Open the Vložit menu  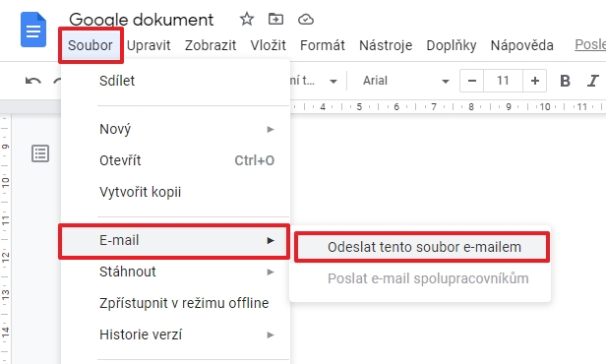point(268,45)
